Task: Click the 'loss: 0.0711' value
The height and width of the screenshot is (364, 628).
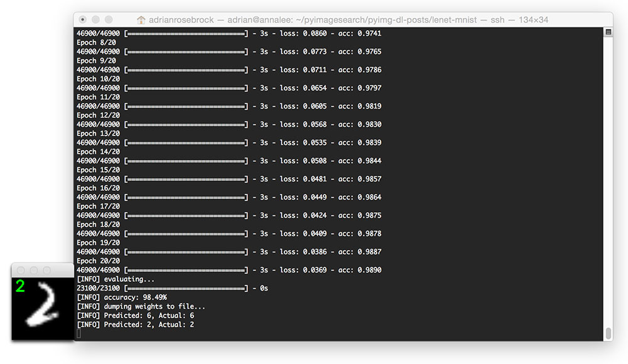Action: [303, 70]
